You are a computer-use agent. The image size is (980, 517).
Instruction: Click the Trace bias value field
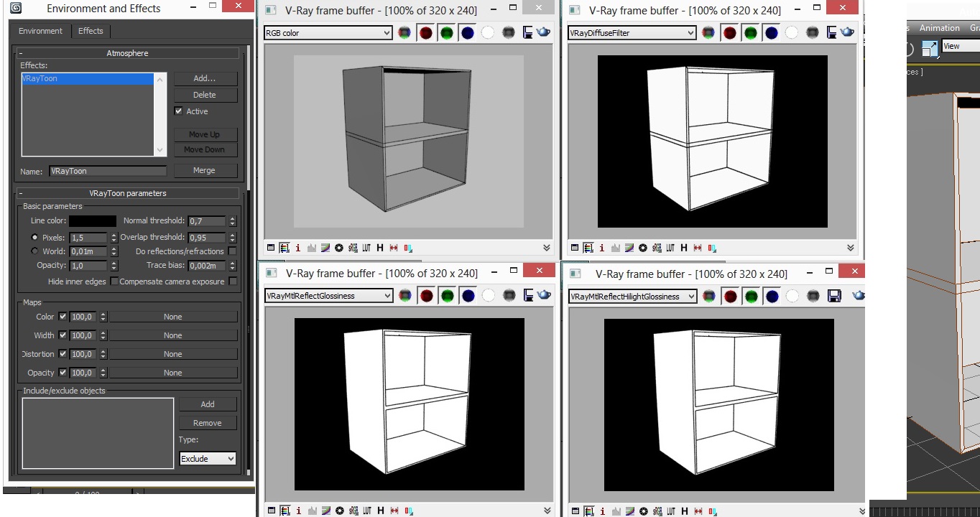207,266
